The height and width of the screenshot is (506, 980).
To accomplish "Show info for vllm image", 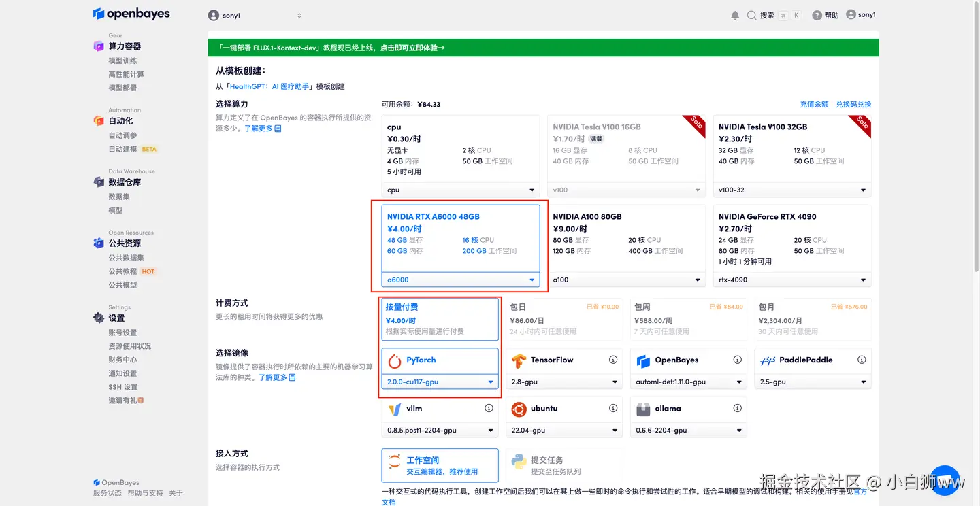I will pos(489,409).
